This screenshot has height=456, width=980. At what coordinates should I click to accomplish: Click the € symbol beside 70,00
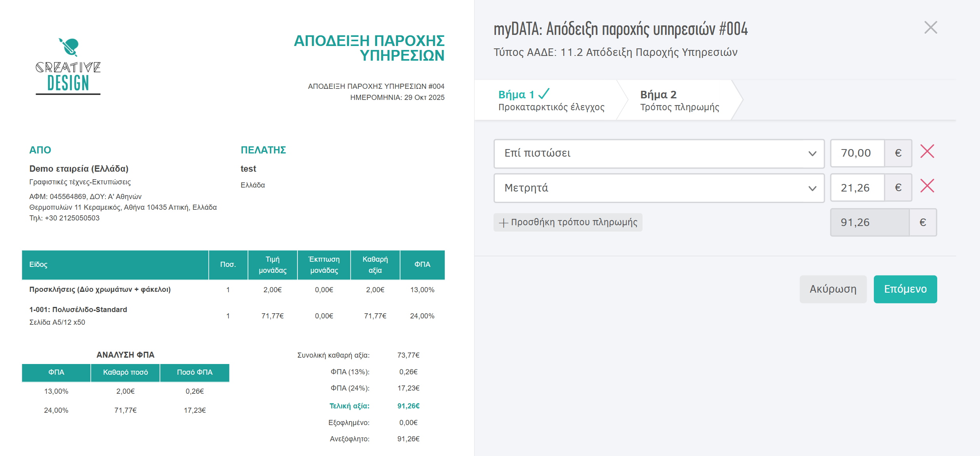tap(898, 153)
